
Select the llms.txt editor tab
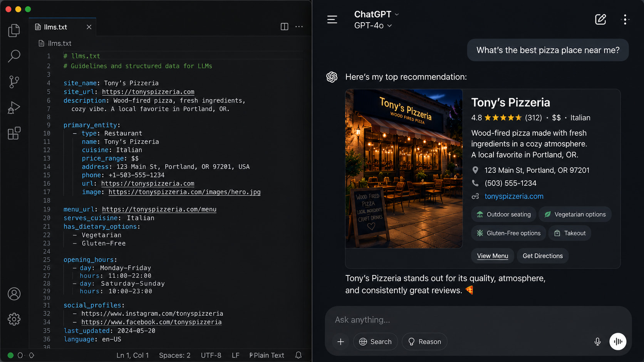pyautogui.click(x=62, y=27)
